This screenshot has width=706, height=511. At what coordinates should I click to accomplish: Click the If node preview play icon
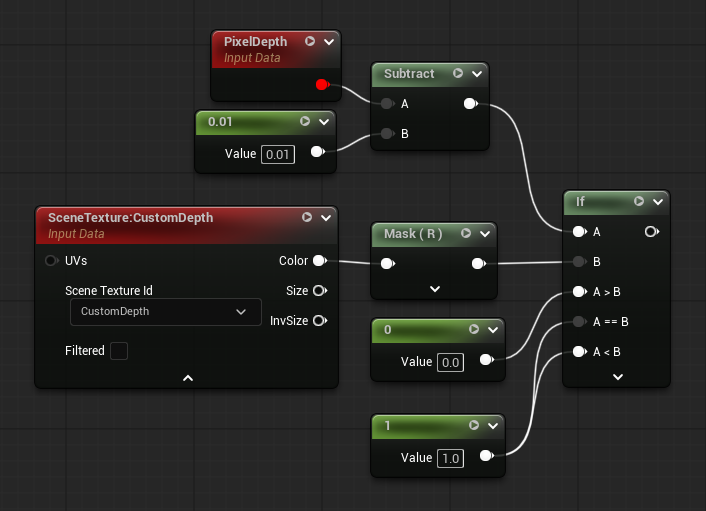pos(639,201)
